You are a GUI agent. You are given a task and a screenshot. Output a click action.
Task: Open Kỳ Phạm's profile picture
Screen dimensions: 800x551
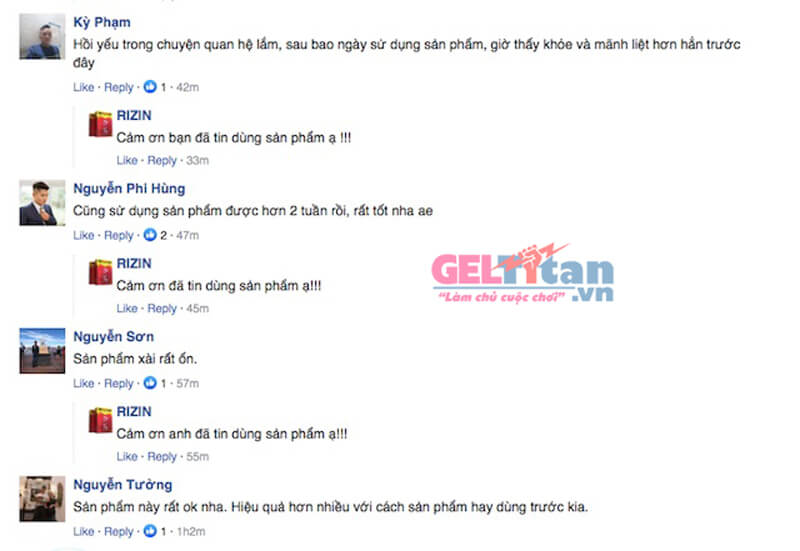pyautogui.click(x=42, y=37)
